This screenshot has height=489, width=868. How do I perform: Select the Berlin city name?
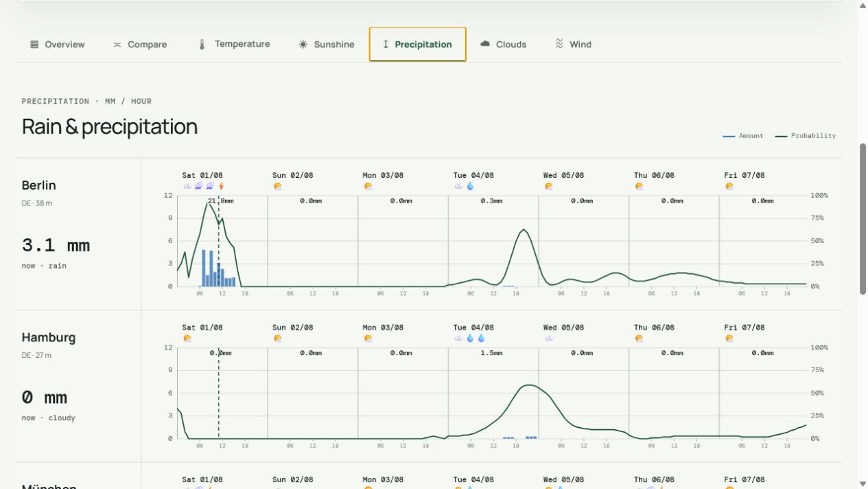pyautogui.click(x=38, y=185)
